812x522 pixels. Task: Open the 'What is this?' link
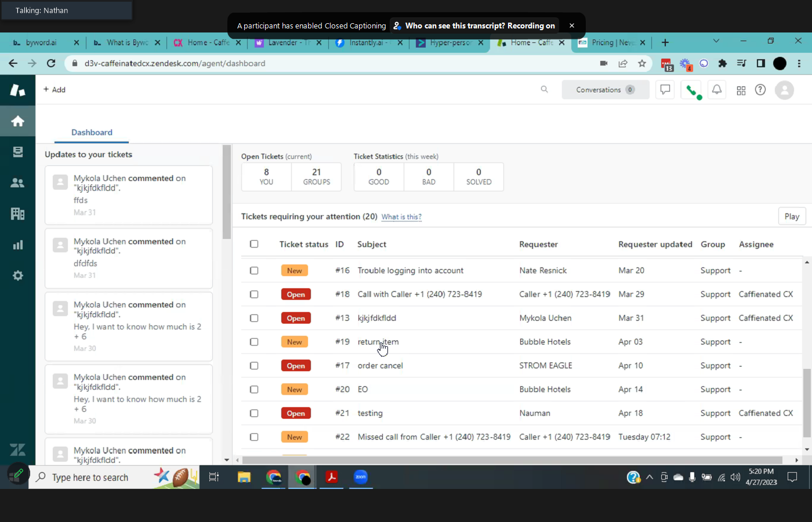[401, 217]
